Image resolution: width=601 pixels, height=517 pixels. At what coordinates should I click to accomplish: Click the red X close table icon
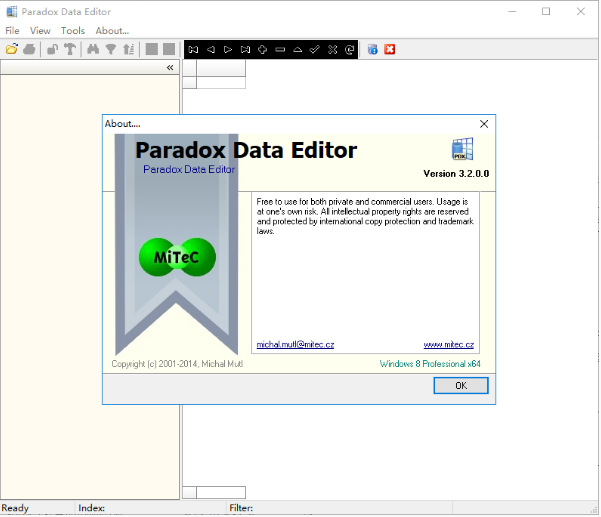click(390, 49)
